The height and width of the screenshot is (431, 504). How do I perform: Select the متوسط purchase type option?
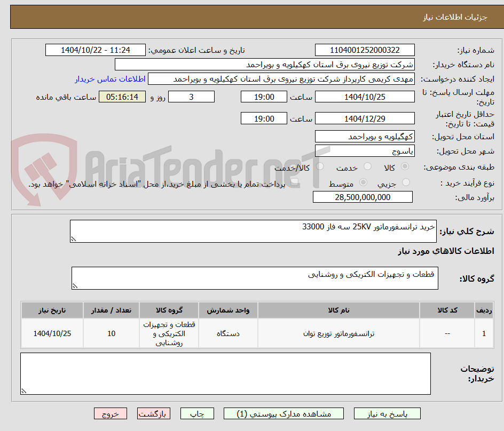tap(363, 182)
